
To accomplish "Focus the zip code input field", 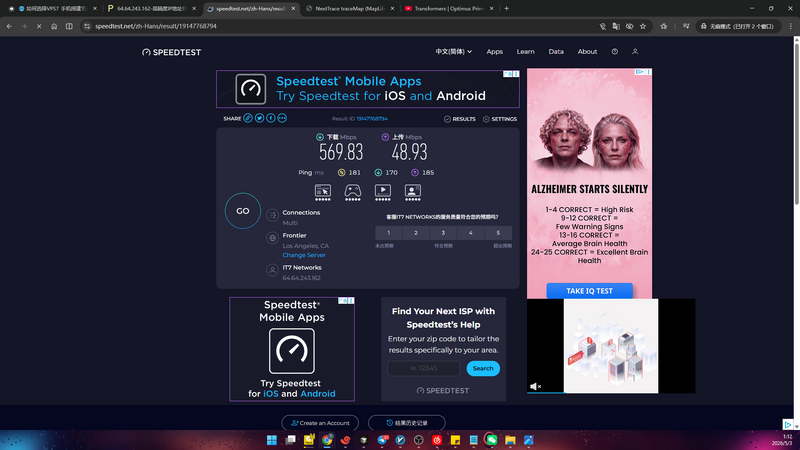I will point(423,368).
